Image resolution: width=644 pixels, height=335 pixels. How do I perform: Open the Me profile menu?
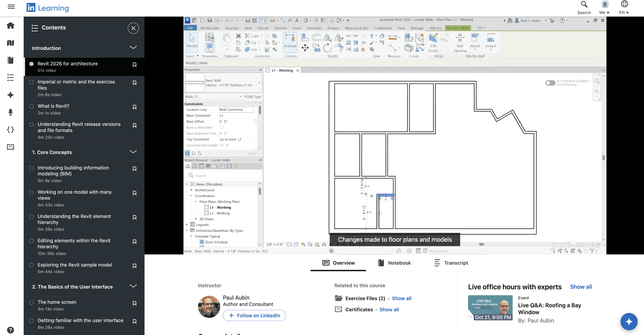tap(604, 8)
